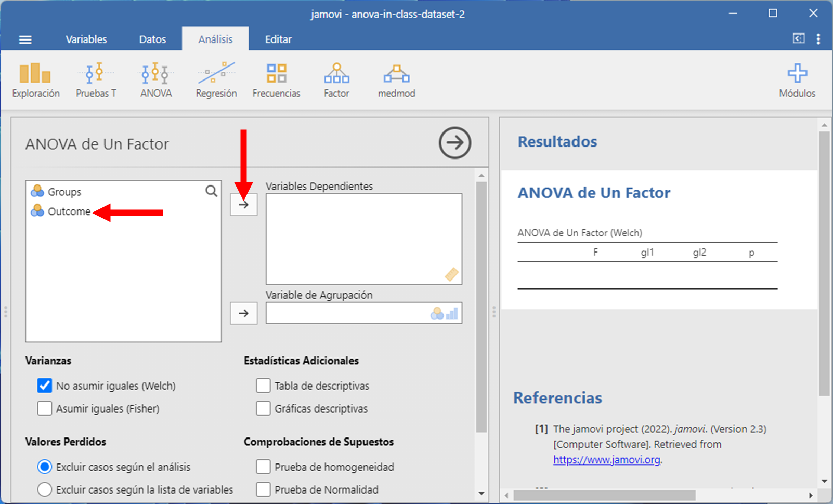Open the Regresión analysis menu
The width and height of the screenshot is (833, 504).
point(216,80)
